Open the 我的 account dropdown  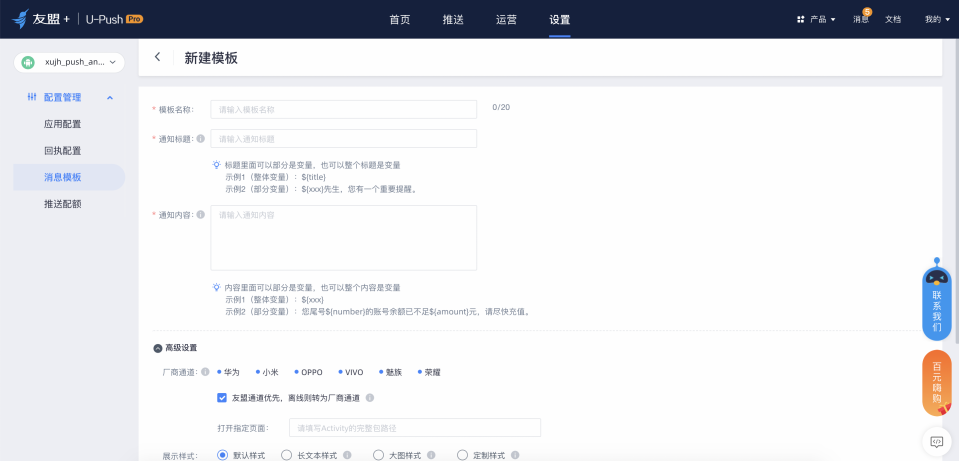tap(937, 20)
